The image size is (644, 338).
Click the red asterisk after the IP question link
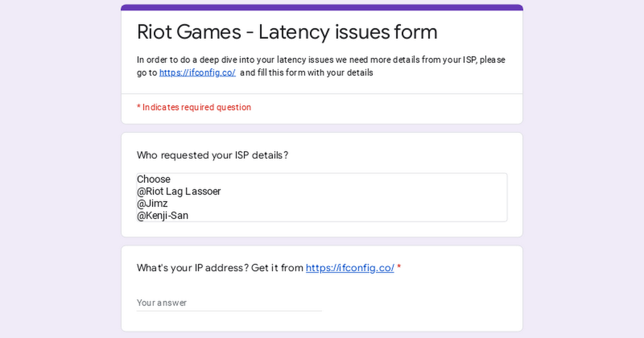399,268
